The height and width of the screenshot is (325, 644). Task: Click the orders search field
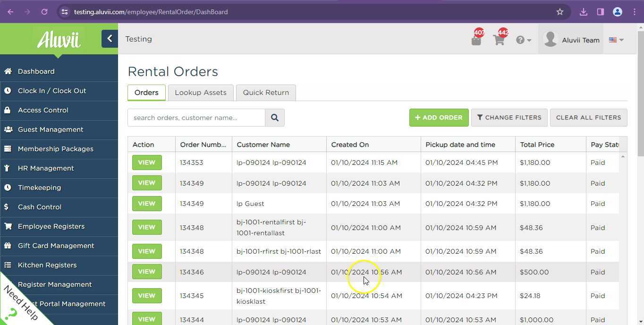click(x=196, y=117)
